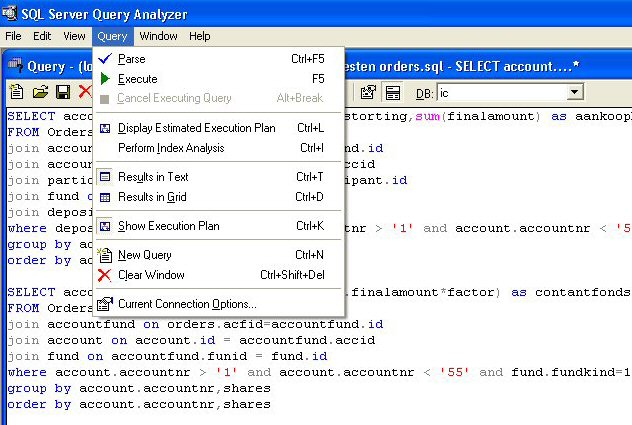Click 'join accountfund on orders.acfid' line
Screen dimensions: 632x425
point(195,324)
